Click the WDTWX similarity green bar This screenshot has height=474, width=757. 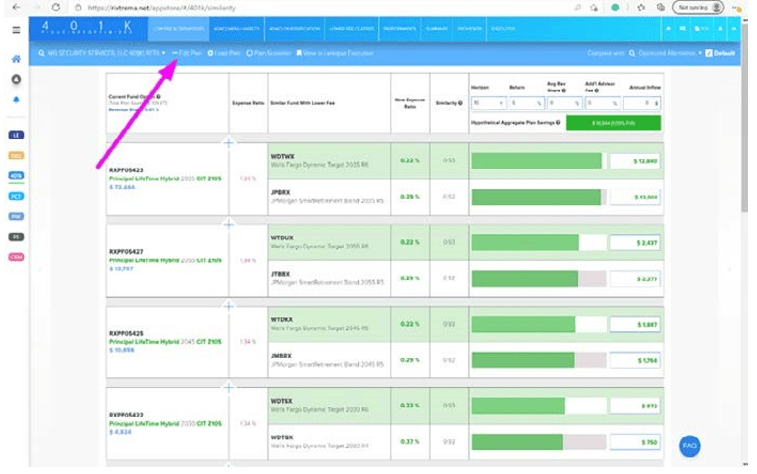pyautogui.click(x=537, y=161)
